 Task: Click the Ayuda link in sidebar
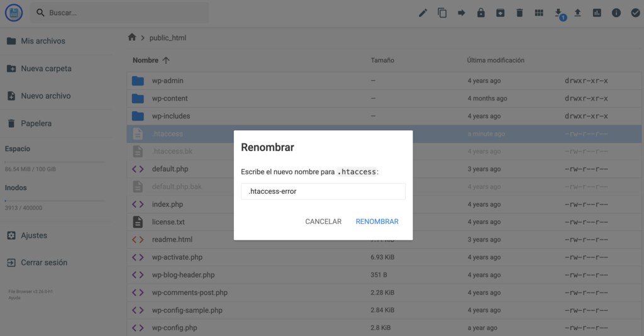point(14,298)
